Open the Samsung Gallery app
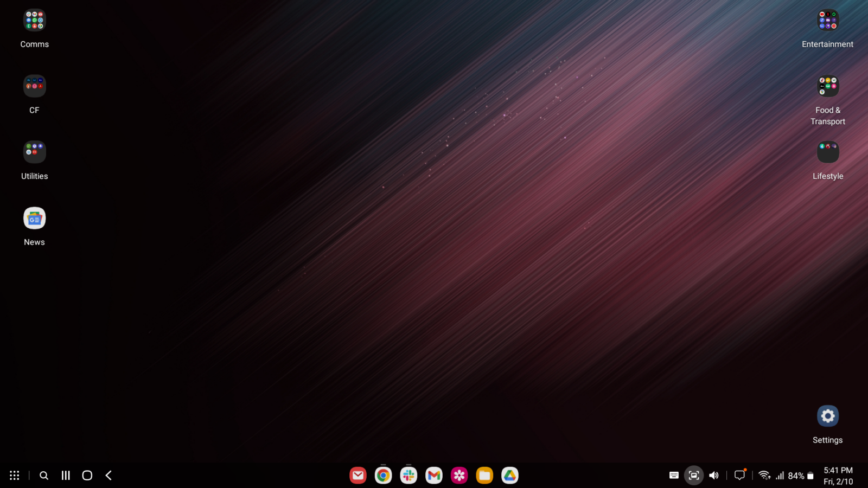The width and height of the screenshot is (868, 488). tap(459, 475)
